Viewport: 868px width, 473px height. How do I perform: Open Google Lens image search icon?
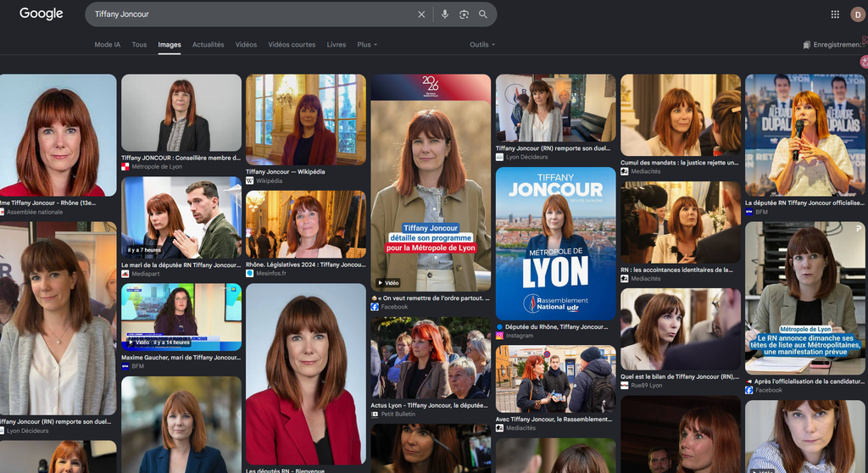coord(464,14)
